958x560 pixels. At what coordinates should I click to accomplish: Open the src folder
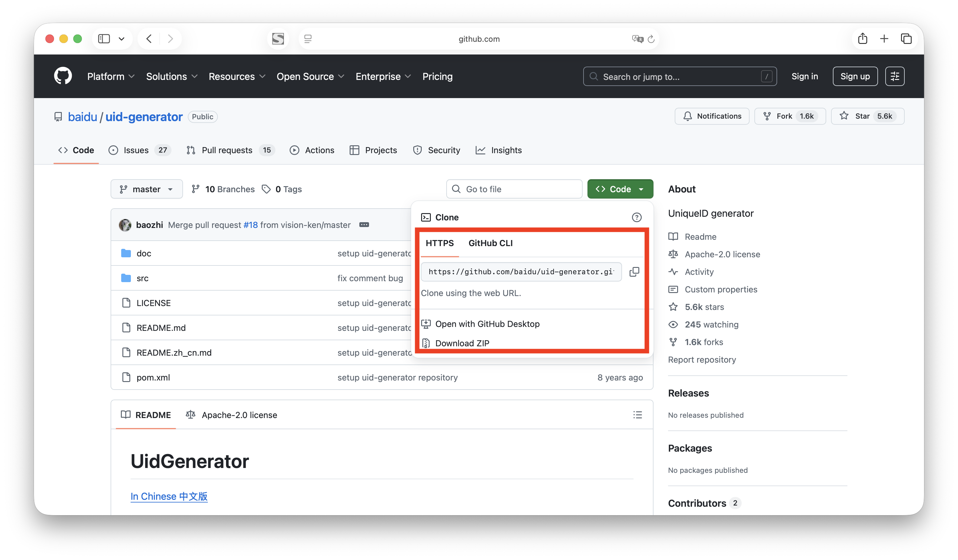pos(142,278)
